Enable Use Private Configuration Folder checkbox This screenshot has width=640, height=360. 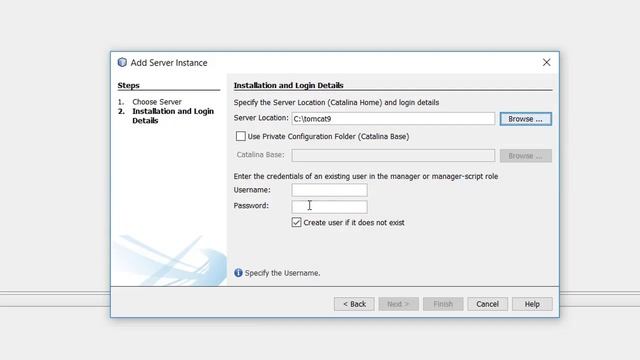(x=241, y=136)
